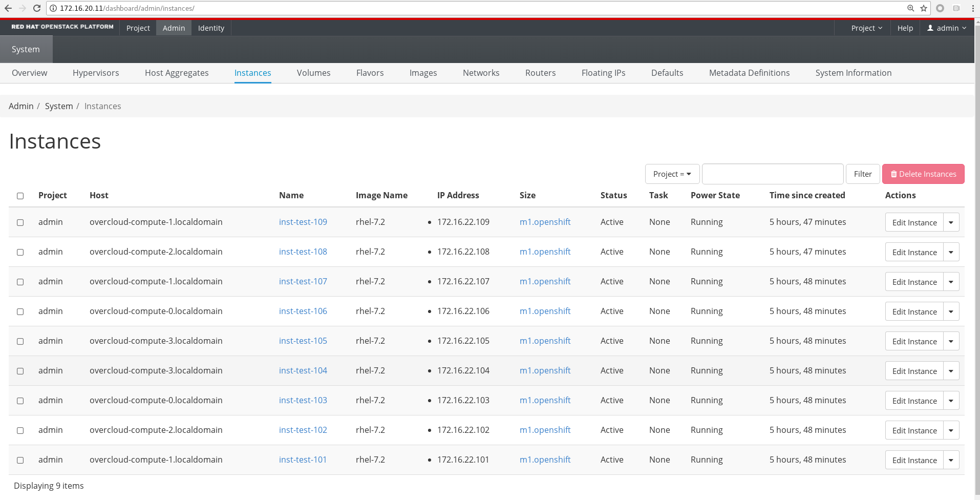Click the System breadcrumb link

coord(59,106)
